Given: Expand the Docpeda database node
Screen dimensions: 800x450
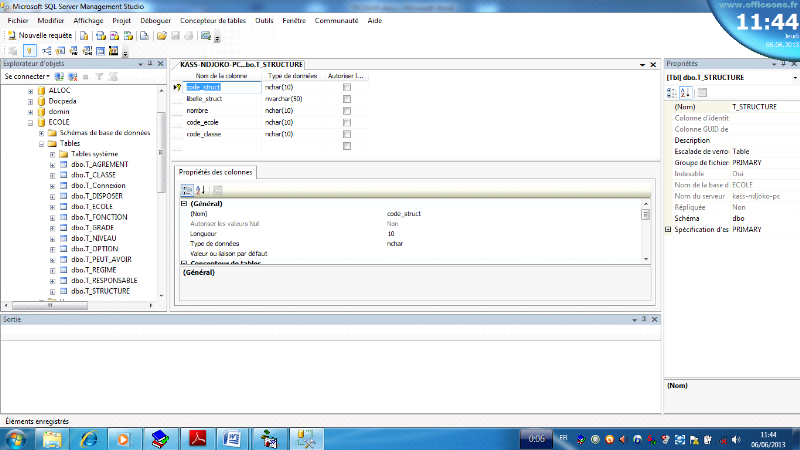Looking at the screenshot, I should (x=31, y=102).
